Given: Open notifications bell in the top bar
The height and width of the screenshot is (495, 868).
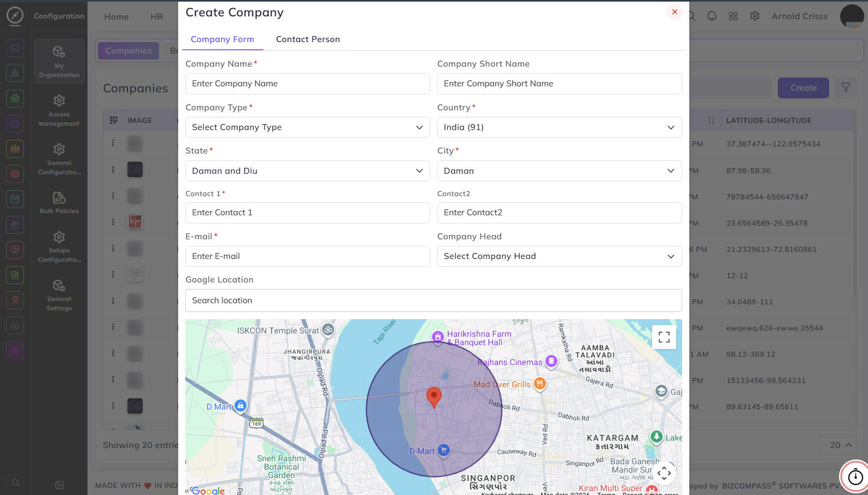Looking at the screenshot, I should 712,16.
